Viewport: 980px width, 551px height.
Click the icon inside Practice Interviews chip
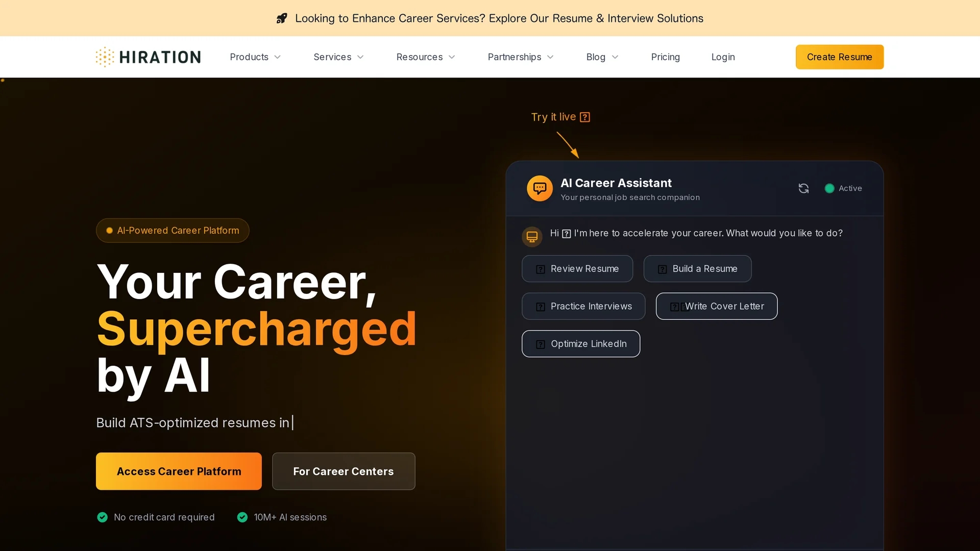click(541, 307)
